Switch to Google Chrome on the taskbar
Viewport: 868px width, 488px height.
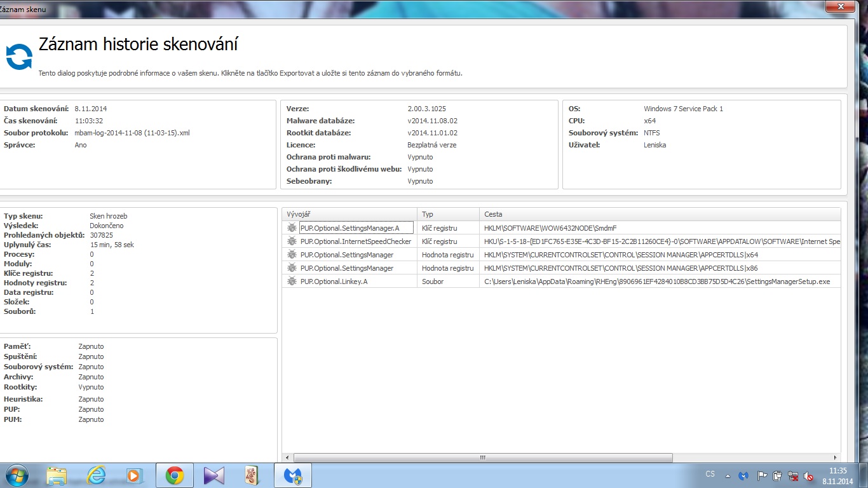[175, 475]
